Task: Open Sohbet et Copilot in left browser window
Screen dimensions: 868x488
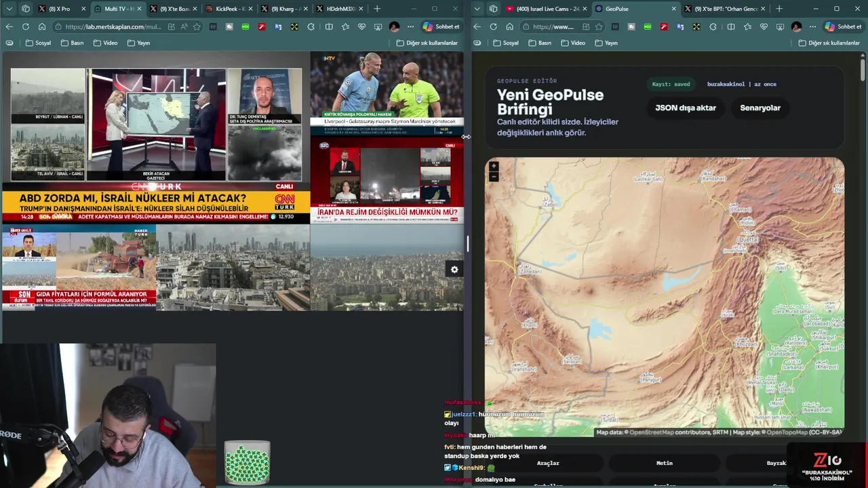Action: 441,26
